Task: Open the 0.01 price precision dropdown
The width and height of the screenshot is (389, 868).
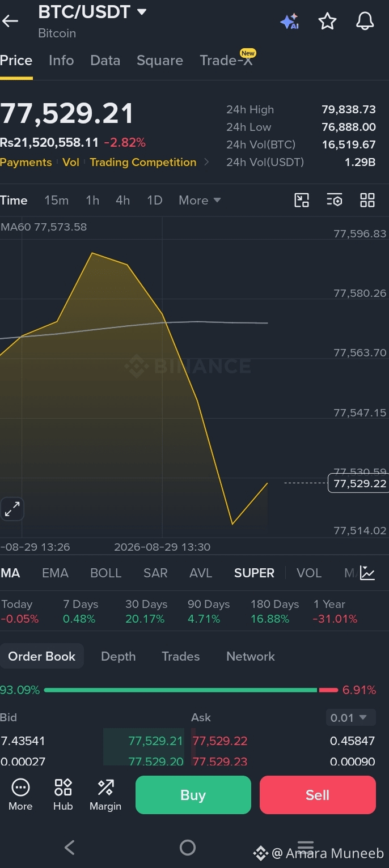Action: point(350,718)
